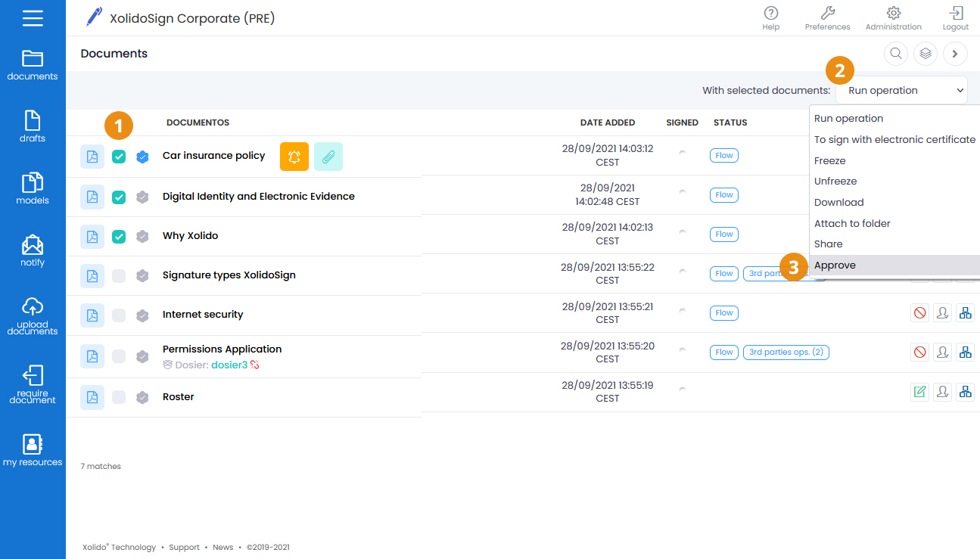Screen dimensions: 980x559
Task: Open the models section
Action: coord(33,189)
